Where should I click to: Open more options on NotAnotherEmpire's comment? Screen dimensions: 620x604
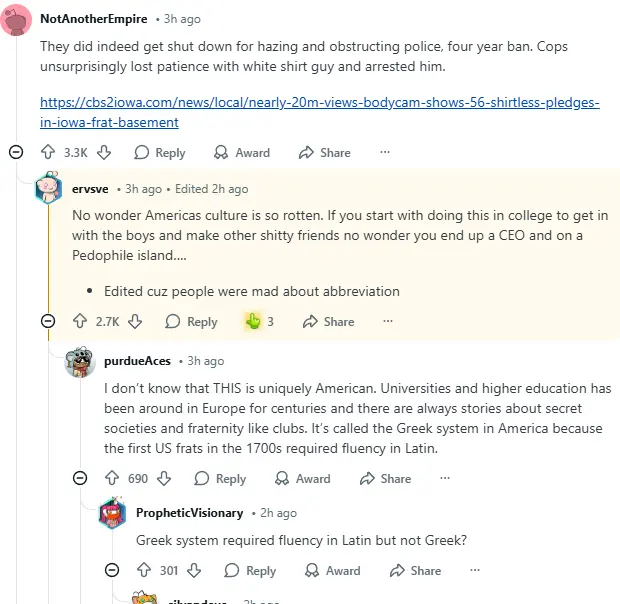pos(385,153)
